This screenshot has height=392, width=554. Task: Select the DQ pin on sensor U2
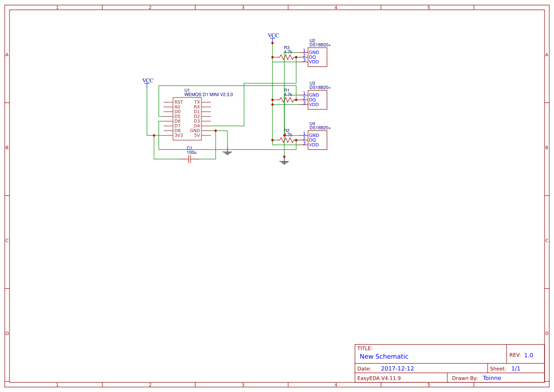coord(313,57)
